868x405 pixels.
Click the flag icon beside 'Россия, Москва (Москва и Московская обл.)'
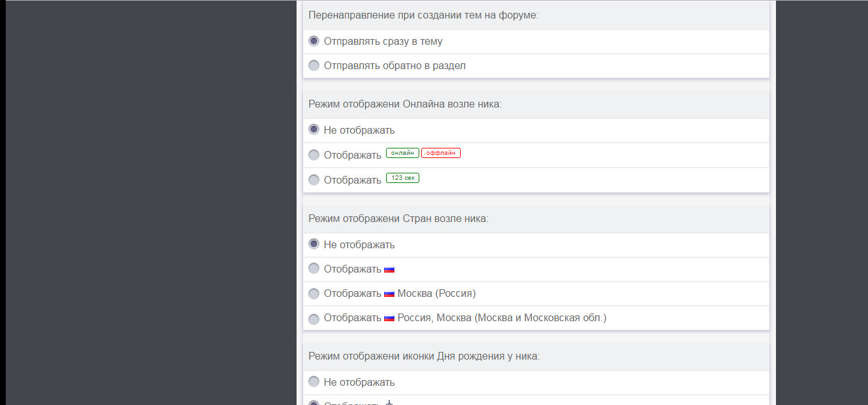(x=389, y=318)
